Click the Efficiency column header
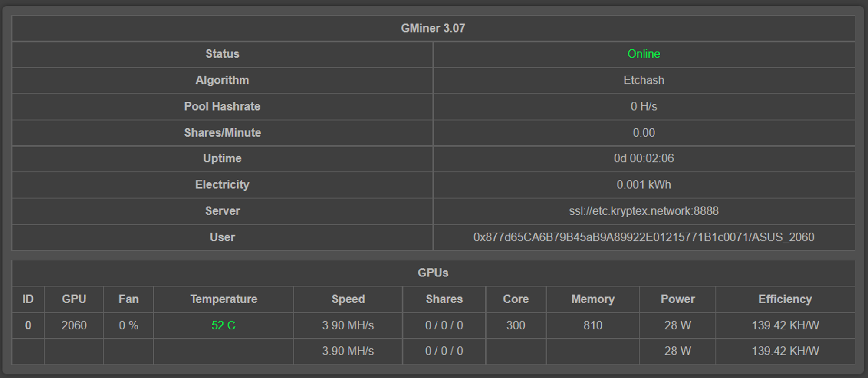Image resolution: width=868 pixels, height=378 pixels. 785,299
